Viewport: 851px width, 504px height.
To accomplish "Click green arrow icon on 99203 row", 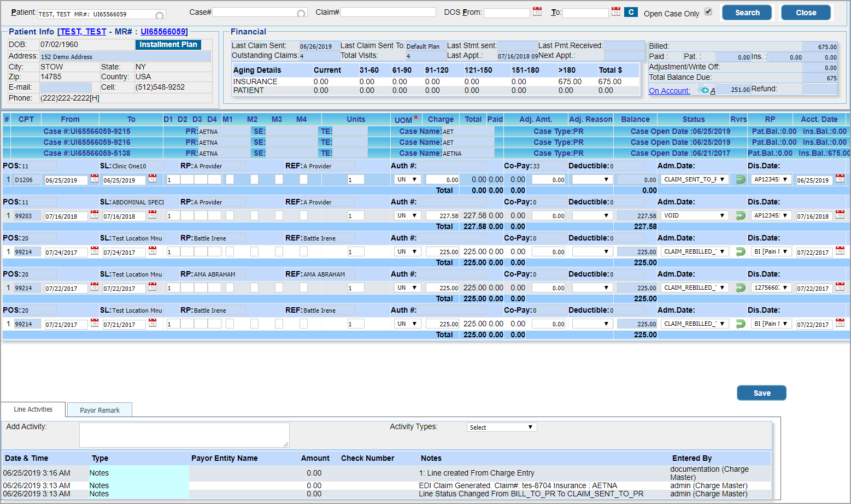I will pyautogui.click(x=741, y=216).
